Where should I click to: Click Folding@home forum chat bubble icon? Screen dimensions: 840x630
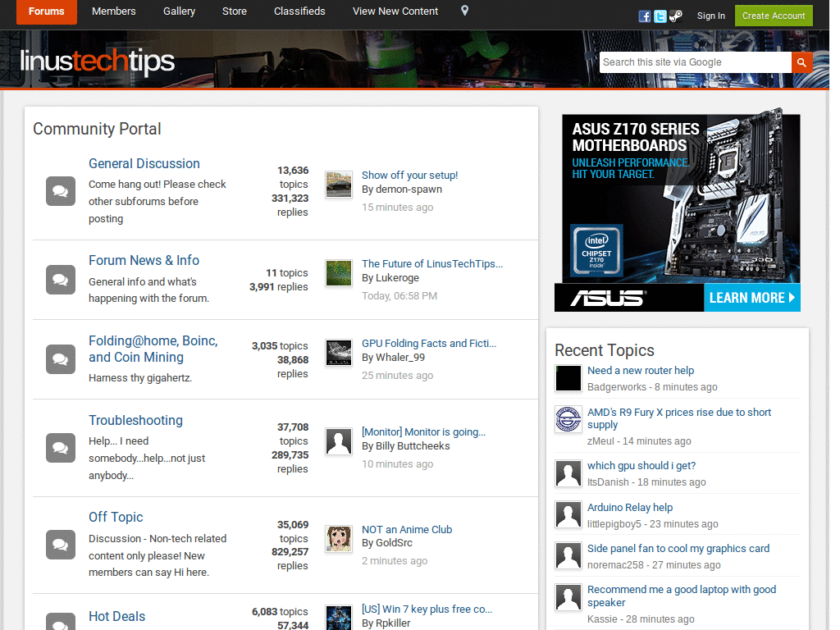pyautogui.click(x=61, y=359)
